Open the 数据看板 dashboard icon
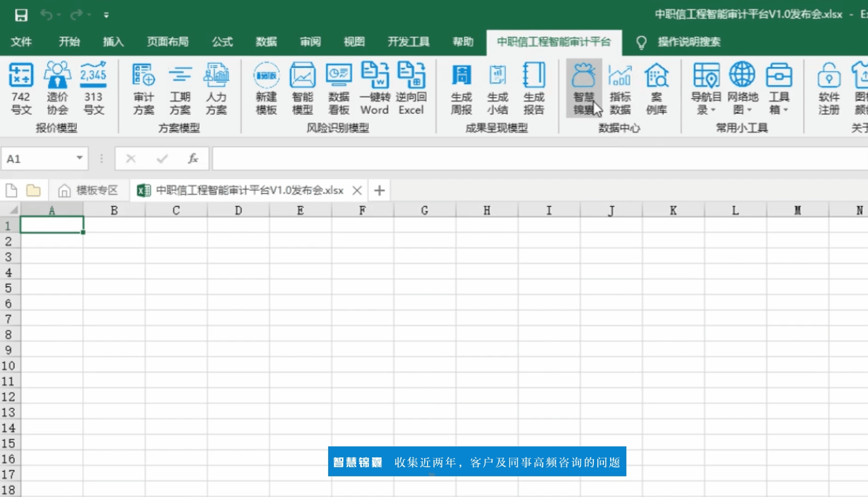868x497 pixels. (339, 87)
